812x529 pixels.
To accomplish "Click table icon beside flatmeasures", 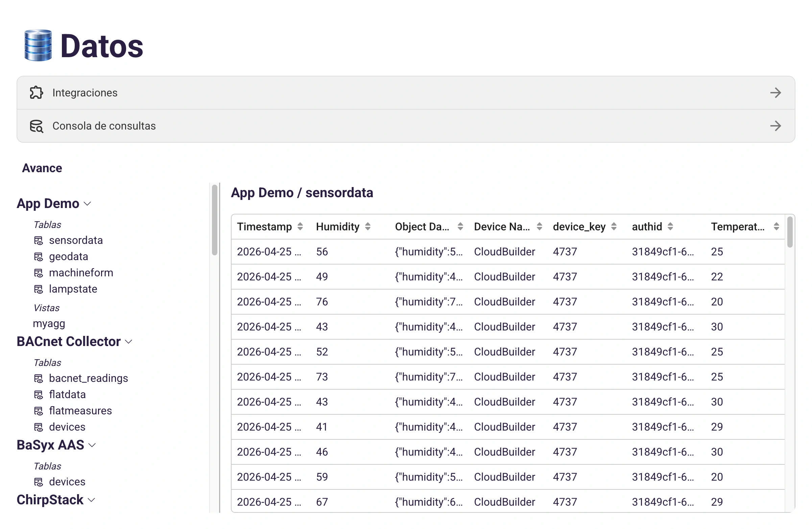I will tap(39, 411).
